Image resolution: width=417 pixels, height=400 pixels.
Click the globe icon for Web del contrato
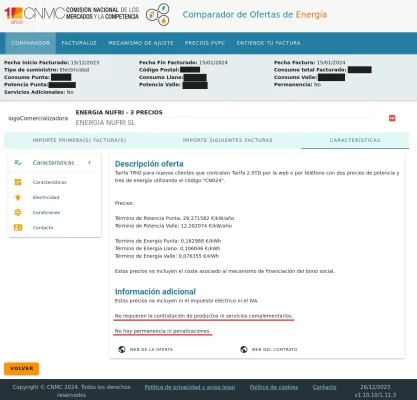tap(244, 349)
